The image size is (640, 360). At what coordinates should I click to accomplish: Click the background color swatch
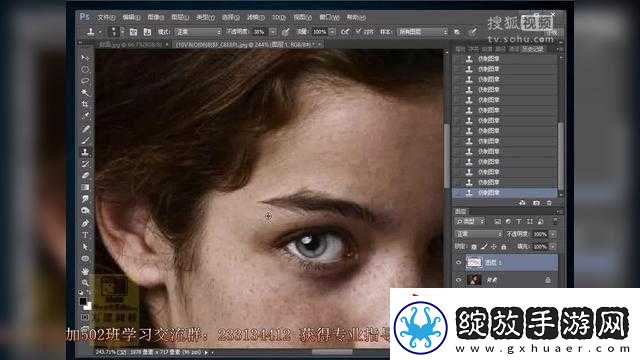click(88, 306)
